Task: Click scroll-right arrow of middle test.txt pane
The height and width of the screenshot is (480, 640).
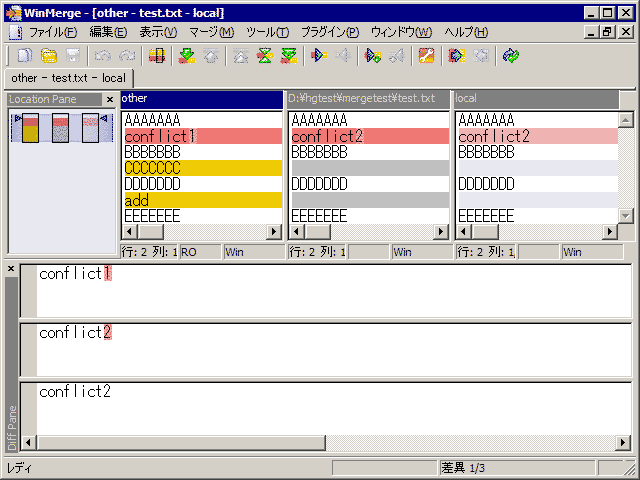Action: tap(441, 232)
